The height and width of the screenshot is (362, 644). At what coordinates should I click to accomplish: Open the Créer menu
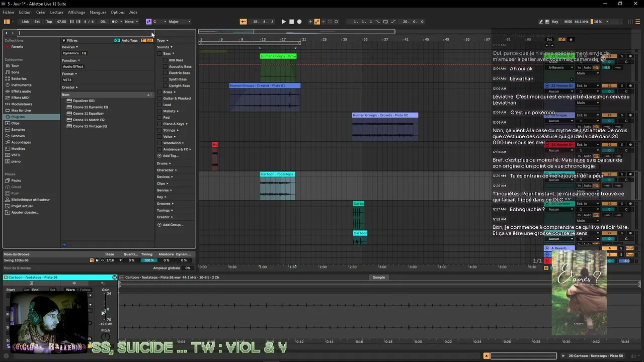coord(41,12)
